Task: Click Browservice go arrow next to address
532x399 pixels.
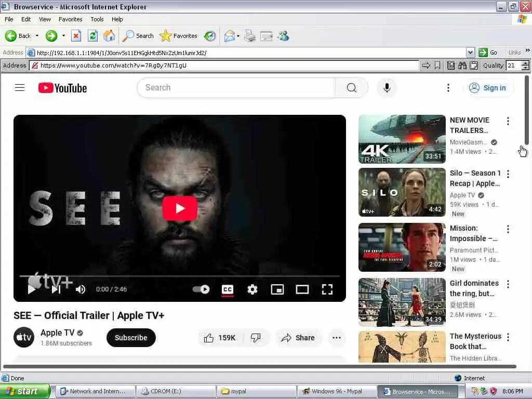Action: (x=426, y=65)
